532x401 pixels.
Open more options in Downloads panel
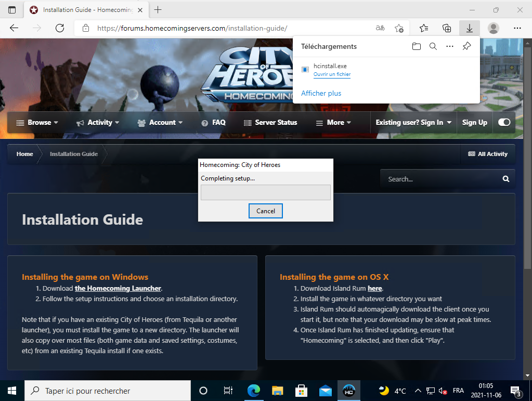click(x=449, y=46)
